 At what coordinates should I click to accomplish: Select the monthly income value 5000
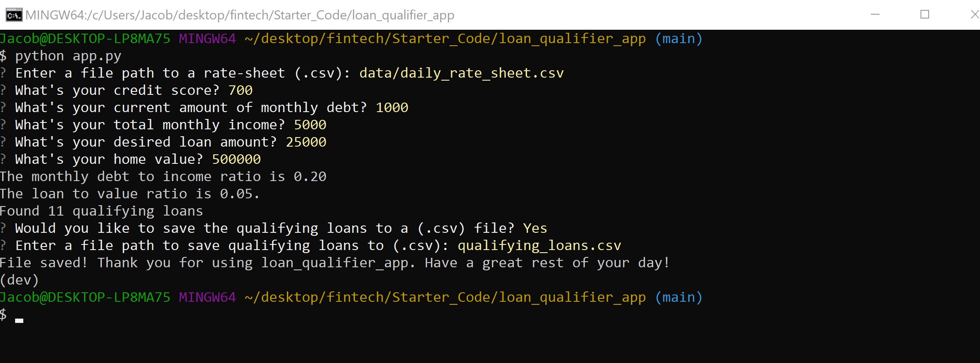point(310,125)
